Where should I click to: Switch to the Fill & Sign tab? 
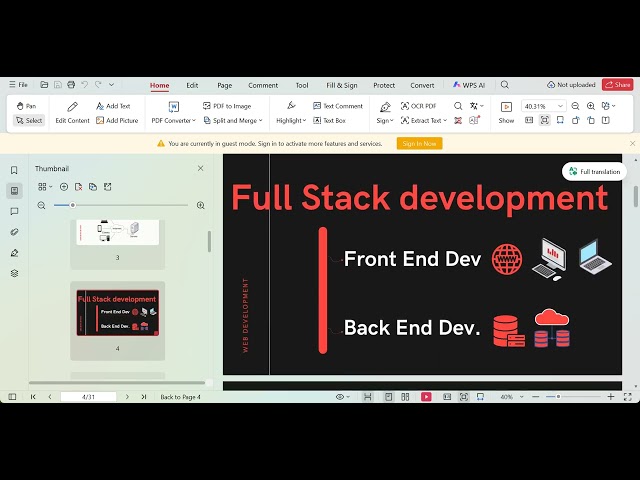click(x=342, y=85)
